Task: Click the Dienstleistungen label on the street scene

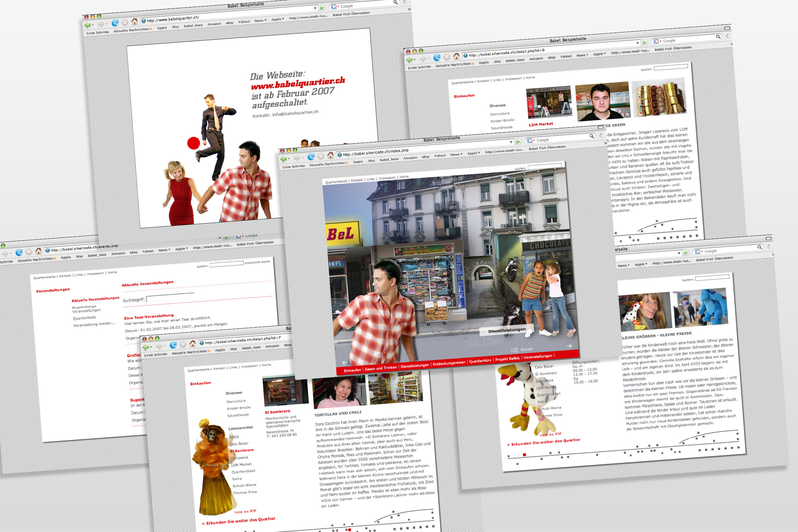Action: pos(507,330)
